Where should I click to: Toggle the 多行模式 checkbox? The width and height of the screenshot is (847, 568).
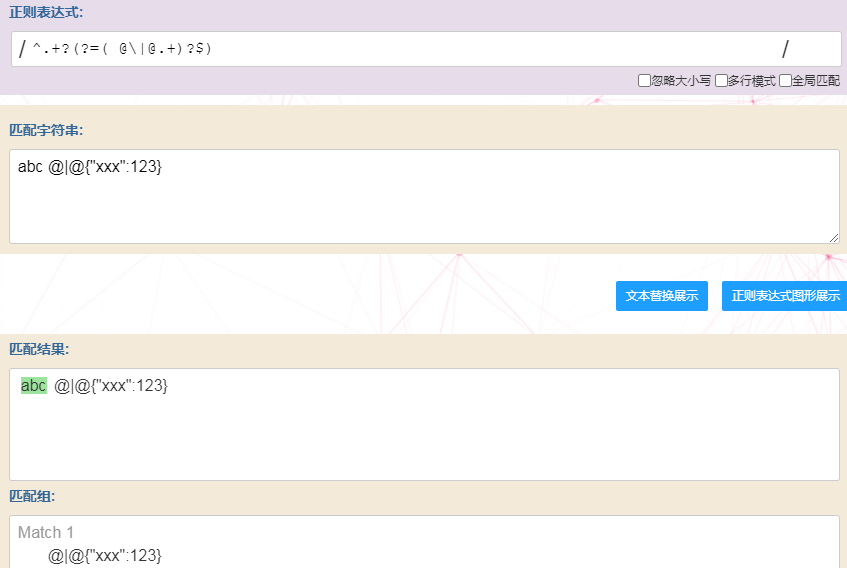point(721,80)
